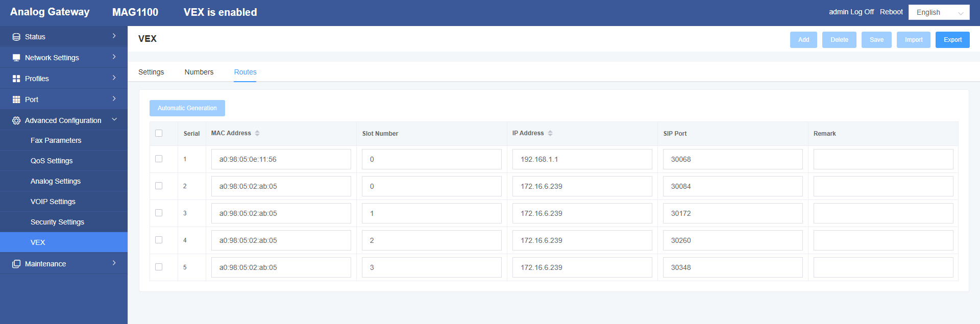Screen dimensions: 980x324
Task: Switch to the Settings tab
Action: tap(151, 72)
